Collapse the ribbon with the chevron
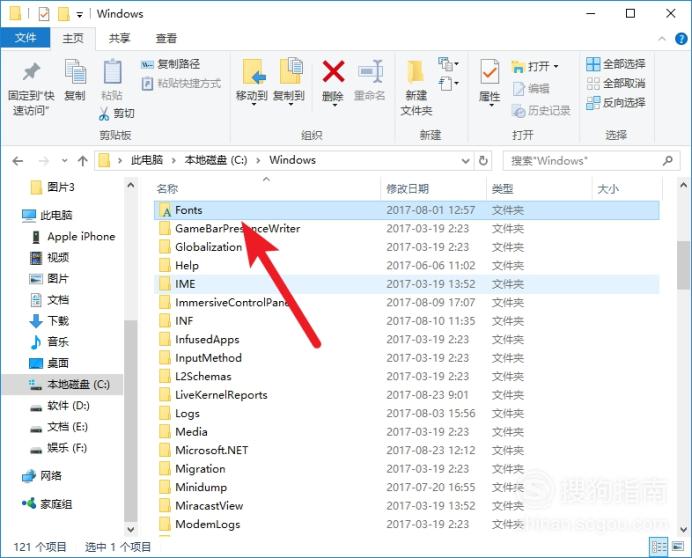Viewport: 692px width, 558px height. click(x=662, y=39)
